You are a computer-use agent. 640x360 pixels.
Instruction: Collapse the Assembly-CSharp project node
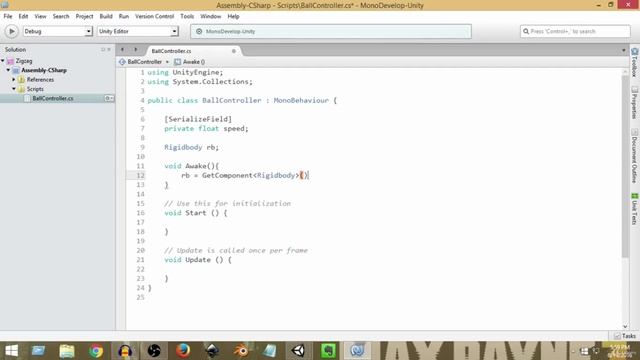pos(8,70)
